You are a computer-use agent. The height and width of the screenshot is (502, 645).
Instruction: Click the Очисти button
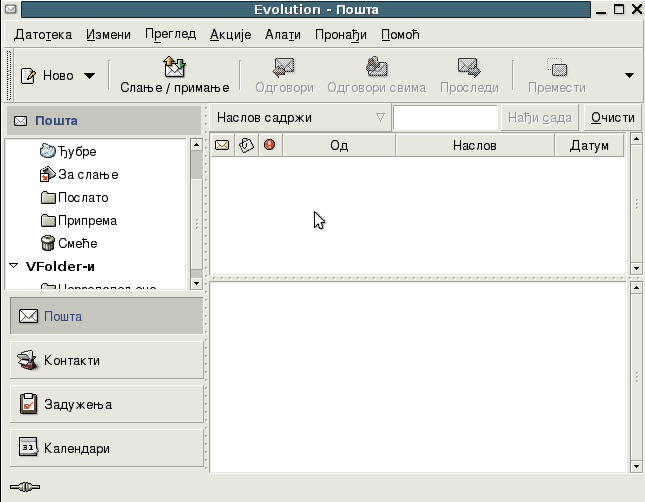click(x=613, y=118)
